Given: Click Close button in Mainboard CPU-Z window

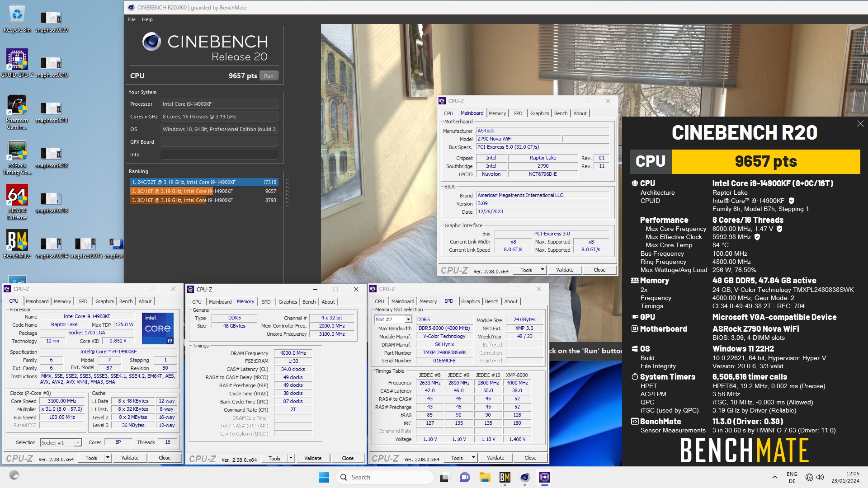Looking at the screenshot, I should coord(599,270).
